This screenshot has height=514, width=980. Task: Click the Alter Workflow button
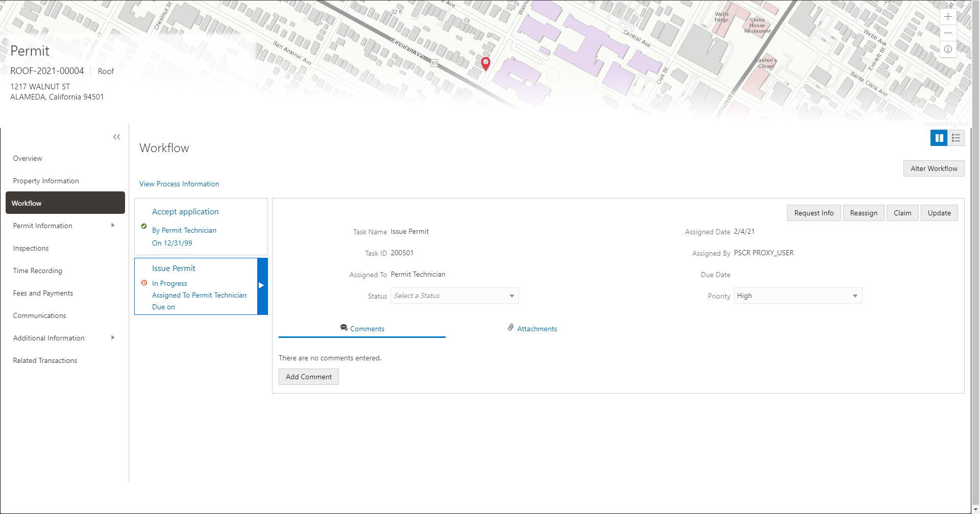[x=934, y=168]
